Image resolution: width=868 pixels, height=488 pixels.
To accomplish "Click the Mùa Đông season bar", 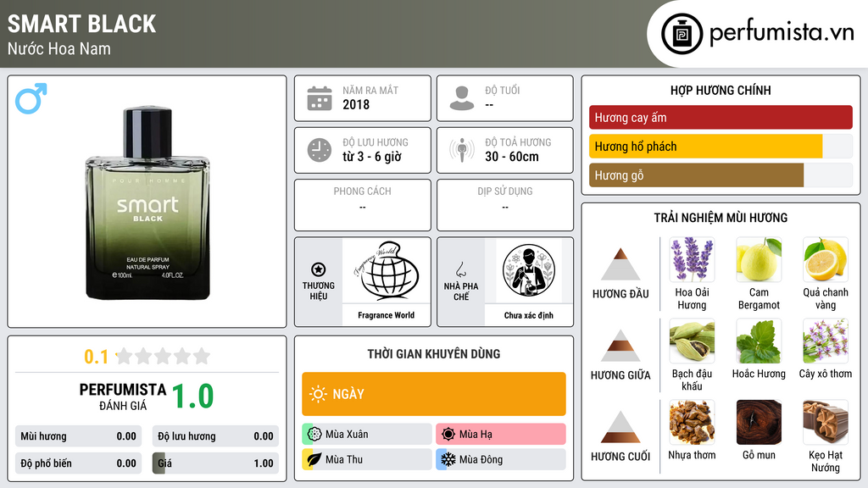I will pos(501,459).
